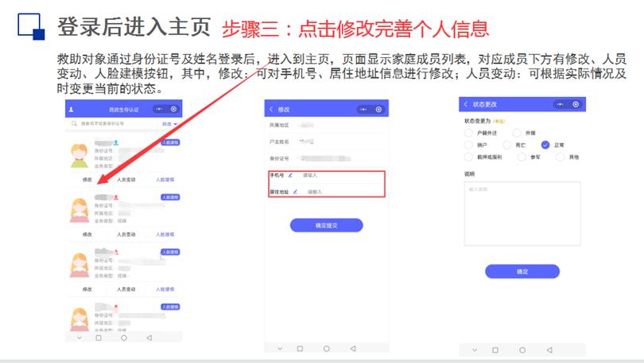The width and height of the screenshot is (644, 363).
Task: Click 修改 under the first family member
Action: pyautogui.click(x=87, y=180)
